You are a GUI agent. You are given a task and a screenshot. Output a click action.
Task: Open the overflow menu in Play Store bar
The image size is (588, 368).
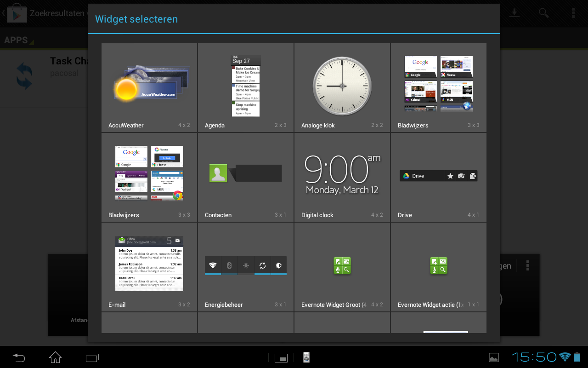tap(573, 13)
